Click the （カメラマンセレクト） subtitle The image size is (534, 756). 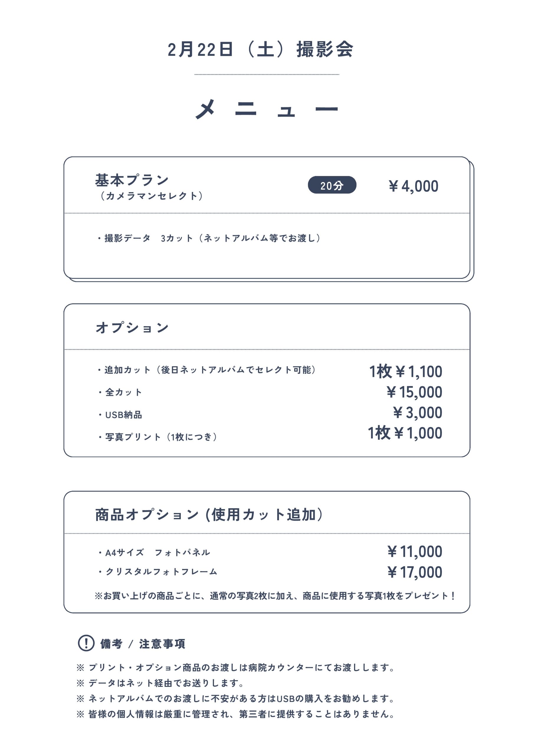click(152, 196)
